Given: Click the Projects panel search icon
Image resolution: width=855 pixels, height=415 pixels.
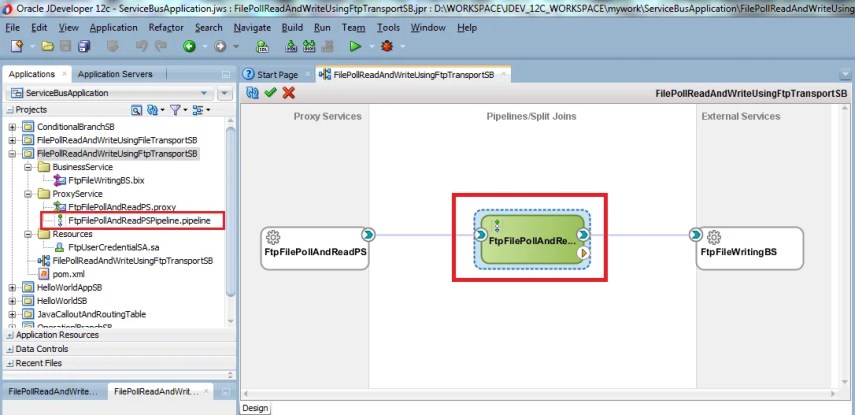Looking at the screenshot, I should click(x=137, y=111).
